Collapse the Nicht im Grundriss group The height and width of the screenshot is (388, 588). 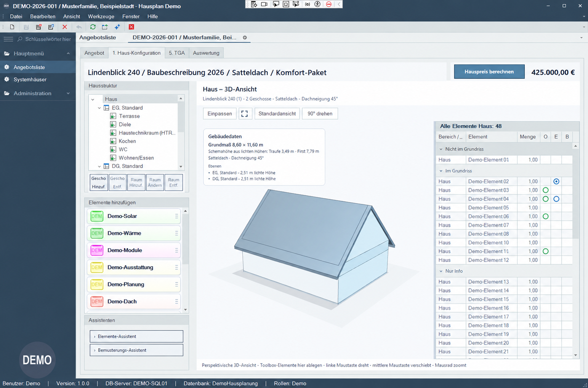pyautogui.click(x=441, y=149)
